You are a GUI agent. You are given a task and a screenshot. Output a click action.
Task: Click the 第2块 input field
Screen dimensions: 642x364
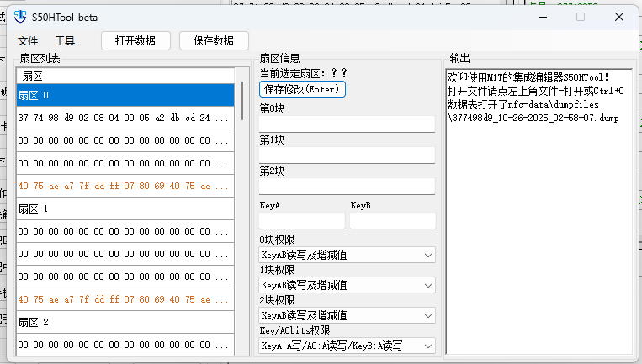[347, 187]
